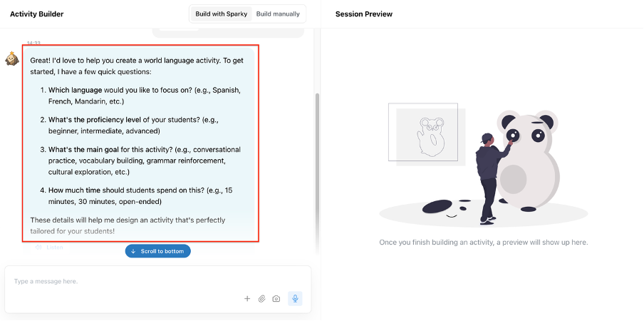The height and width of the screenshot is (321, 644).
Task: Click the Listen speaker icon under message
Action: [38, 248]
